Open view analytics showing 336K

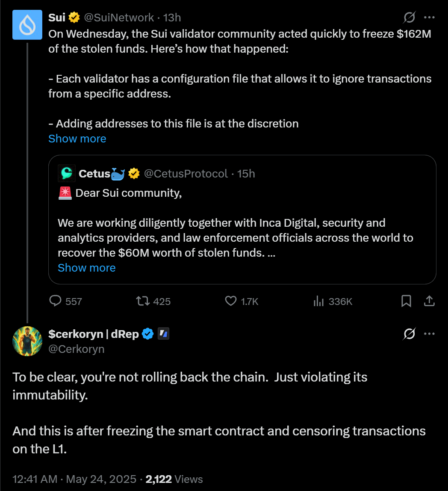318,301
